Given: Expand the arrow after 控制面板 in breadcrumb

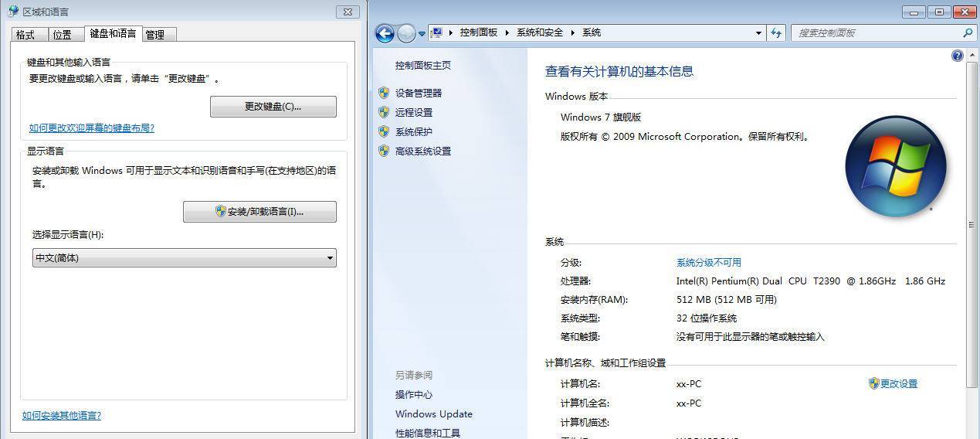Looking at the screenshot, I should [507, 32].
